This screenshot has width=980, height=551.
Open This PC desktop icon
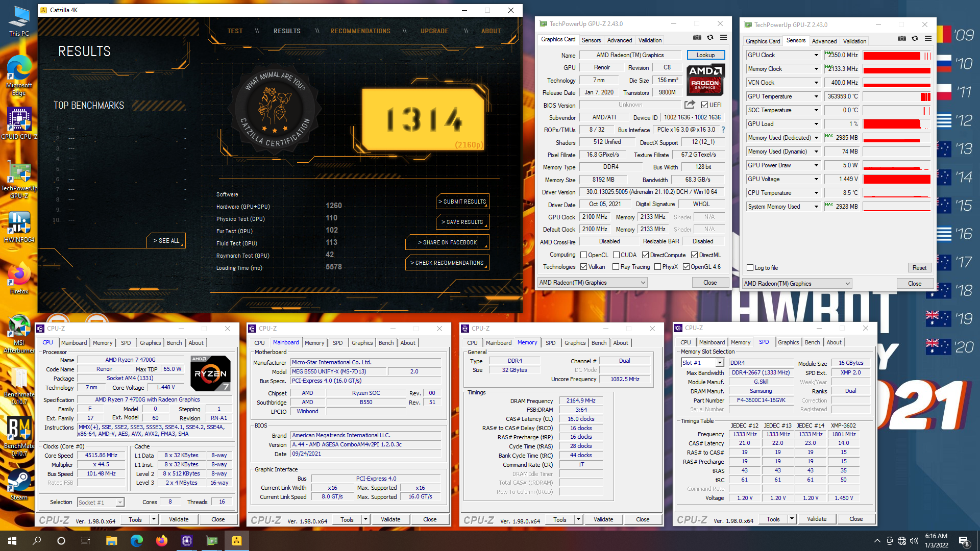click(19, 21)
